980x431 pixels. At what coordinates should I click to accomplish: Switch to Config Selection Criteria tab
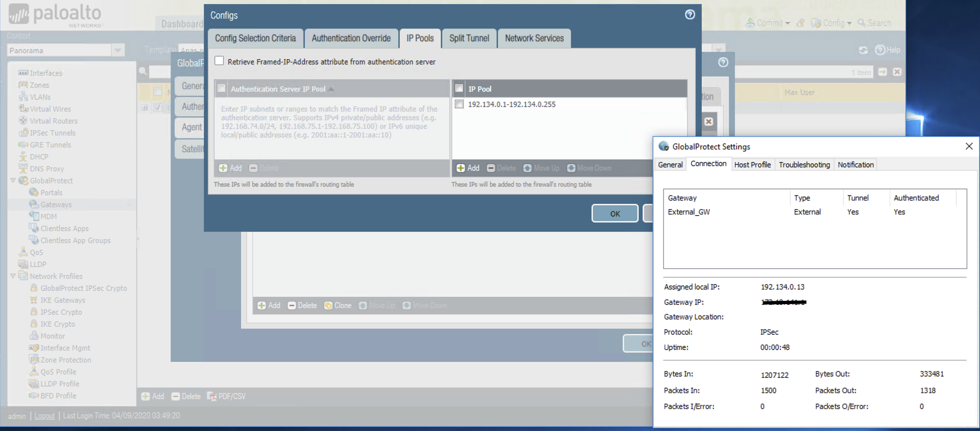click(256, 39)
